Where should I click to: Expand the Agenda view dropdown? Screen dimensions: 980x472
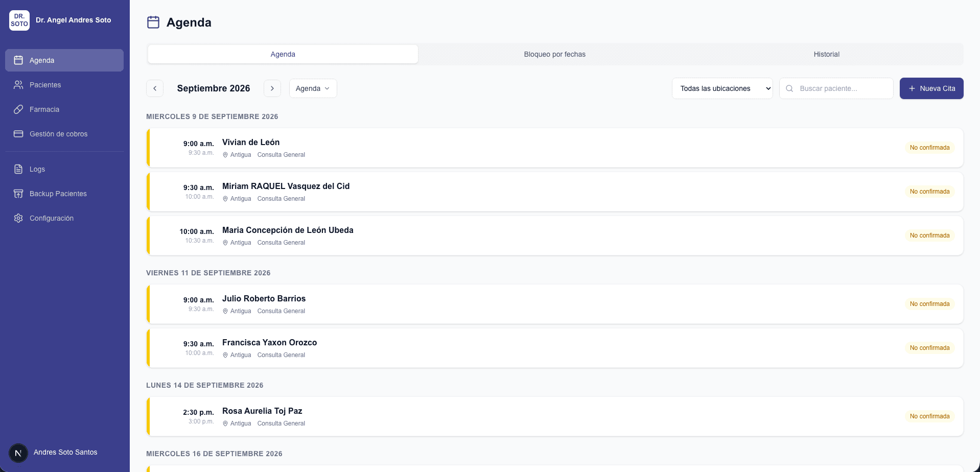click(313, 88)
